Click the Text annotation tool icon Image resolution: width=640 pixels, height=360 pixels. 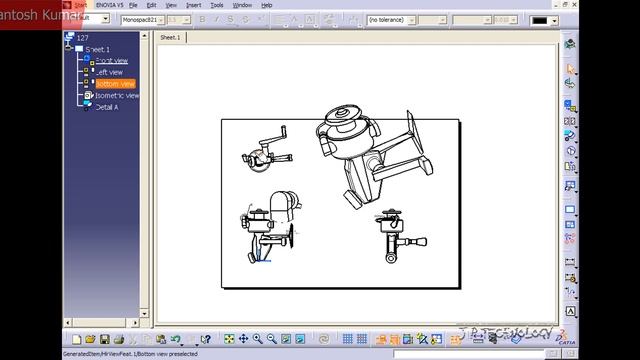point(570,311)
